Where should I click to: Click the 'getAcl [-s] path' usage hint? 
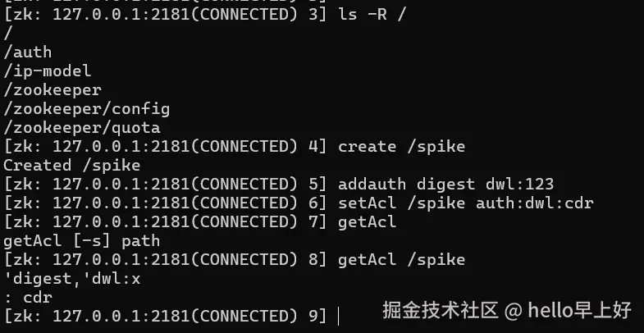click(81, 241)
